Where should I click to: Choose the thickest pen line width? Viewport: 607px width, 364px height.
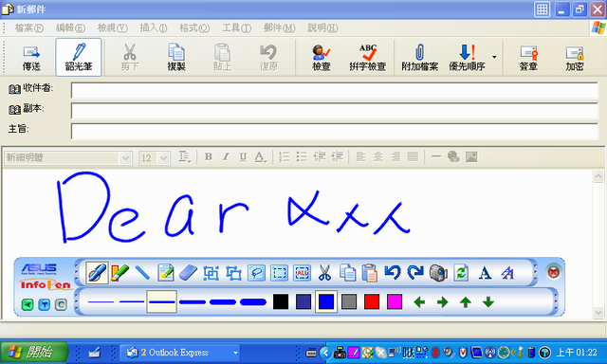(x=253, y=301)
